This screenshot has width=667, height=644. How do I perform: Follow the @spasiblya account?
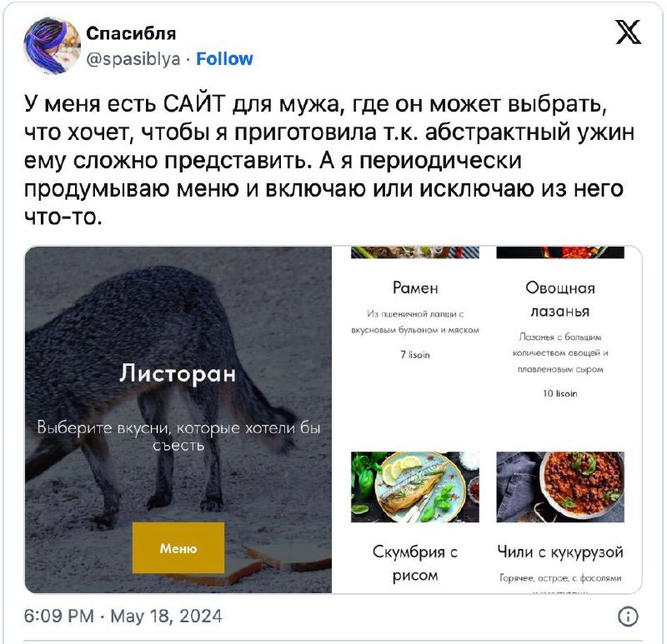pos(224,58)
